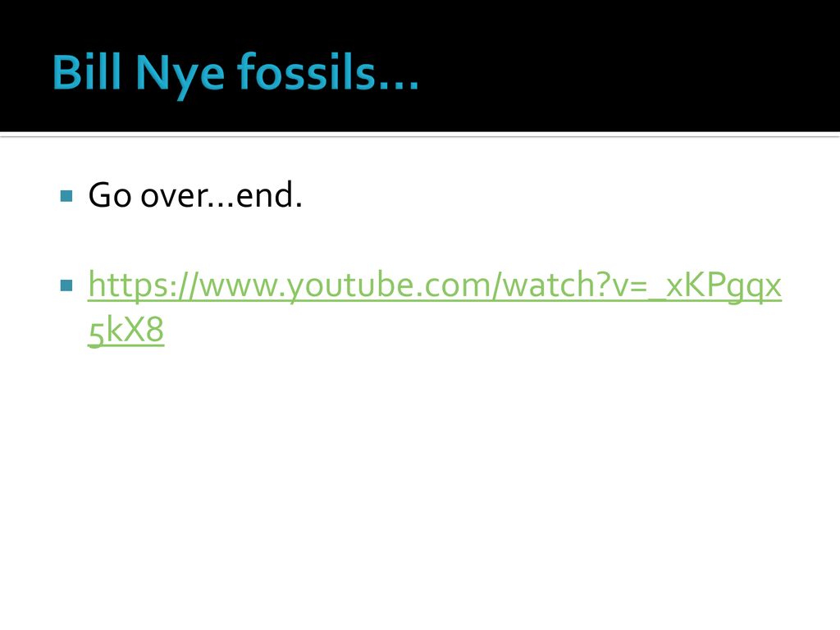This screenshot has width=840, height=630.
Task: Click the word 'Go' in first bullet
Action: pos(110,195)
